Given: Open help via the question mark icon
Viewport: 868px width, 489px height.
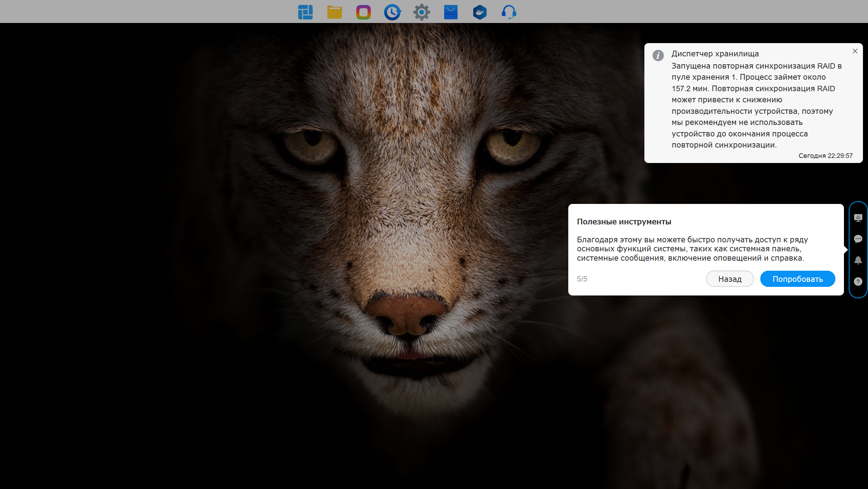Looking at the screenshot, I should coord(858,281).
